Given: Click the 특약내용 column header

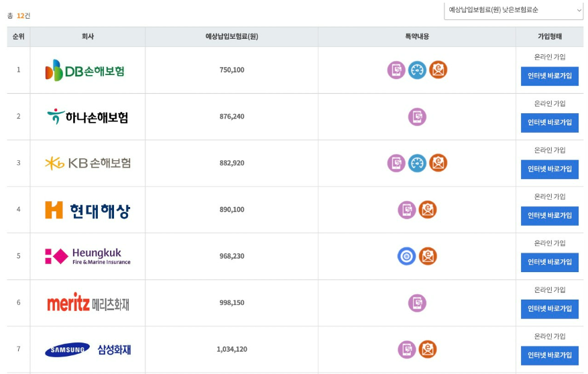Looking at the screenshot, I should tap(417, 37).
